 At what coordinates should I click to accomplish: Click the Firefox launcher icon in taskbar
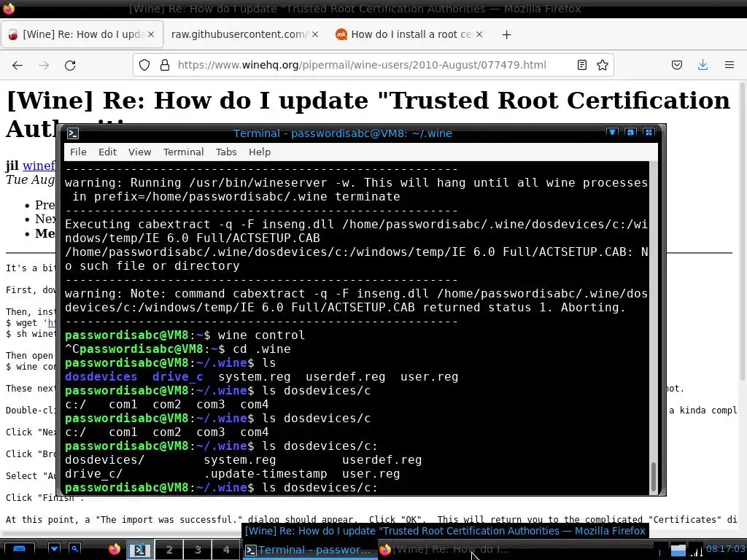[115, 550]
